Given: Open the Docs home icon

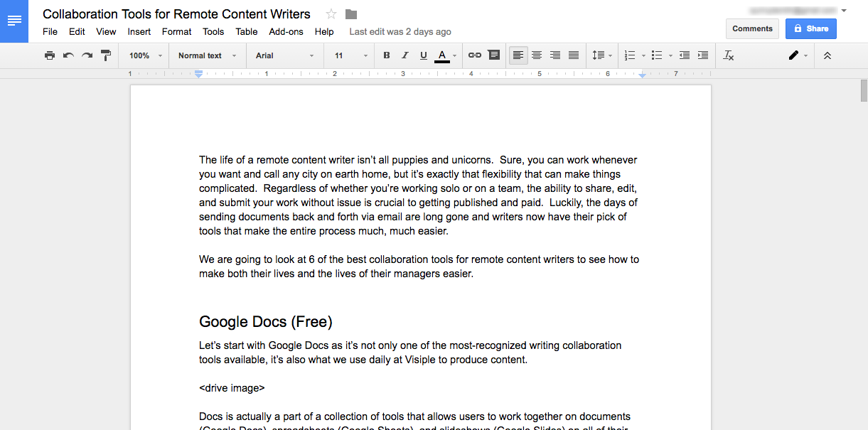Looking at the screenshot, I should (14, 21).
